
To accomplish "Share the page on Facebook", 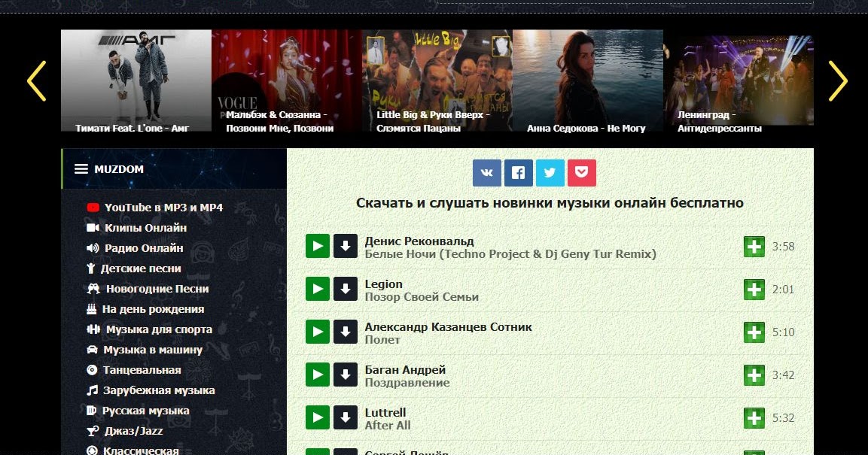I will click(518, 173).
